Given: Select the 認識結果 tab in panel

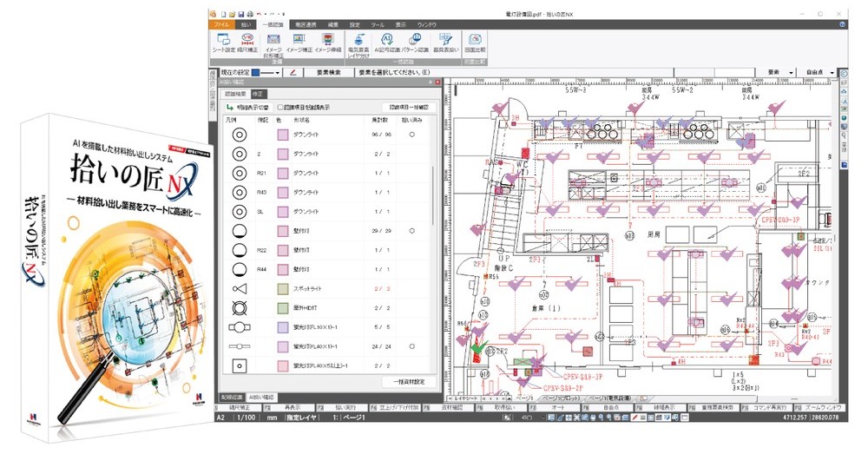Looking at the screenshot, I should (x=236, y=94).
